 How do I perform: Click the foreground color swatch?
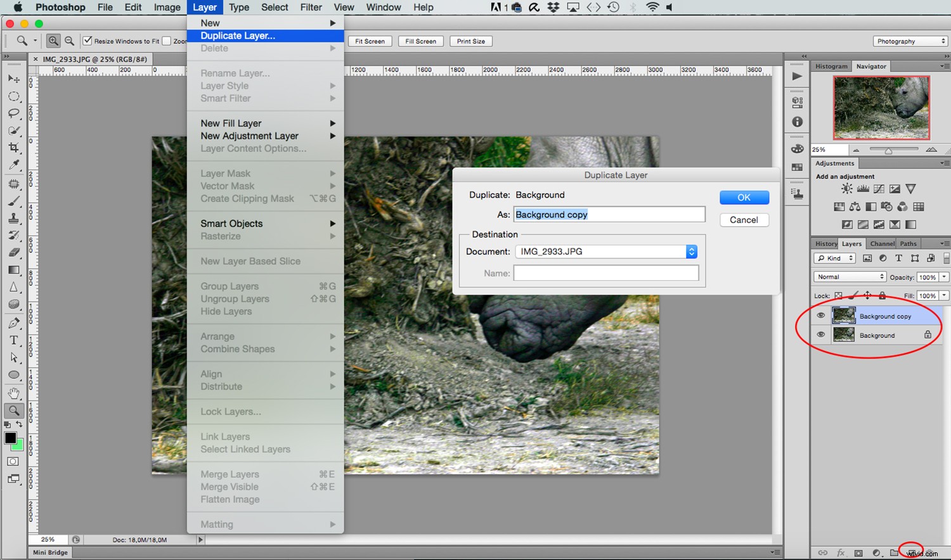10,438
